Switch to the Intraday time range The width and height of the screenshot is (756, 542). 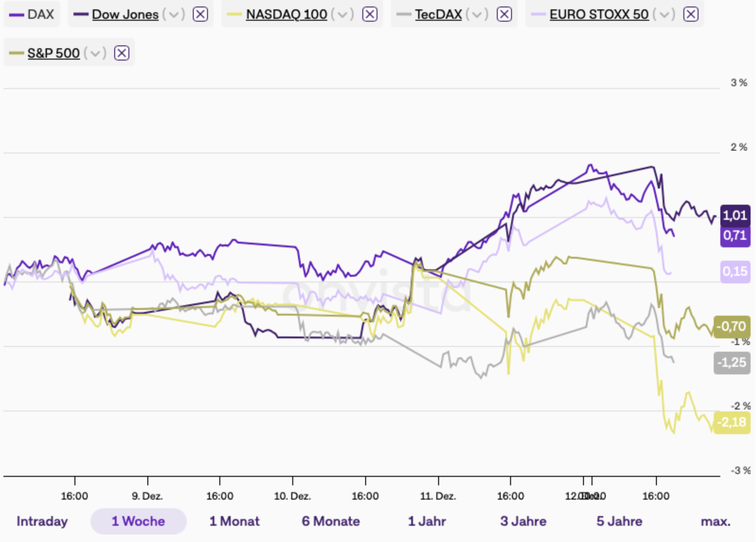(x=42, y=521)
